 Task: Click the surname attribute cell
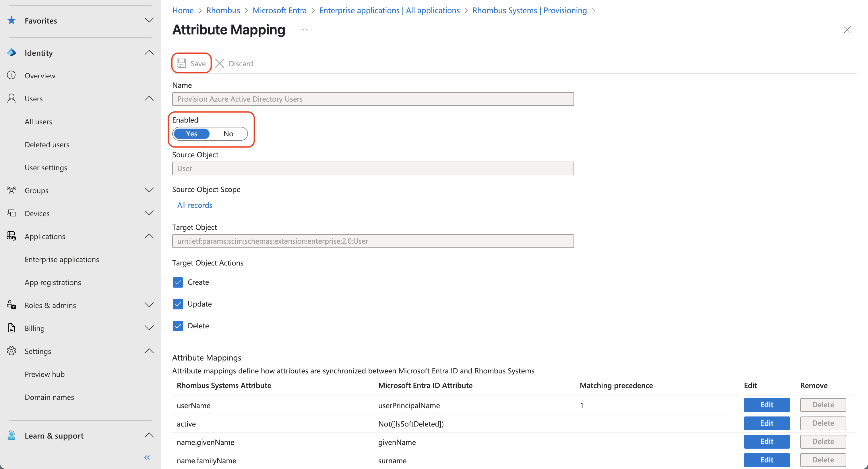point(392,461)
